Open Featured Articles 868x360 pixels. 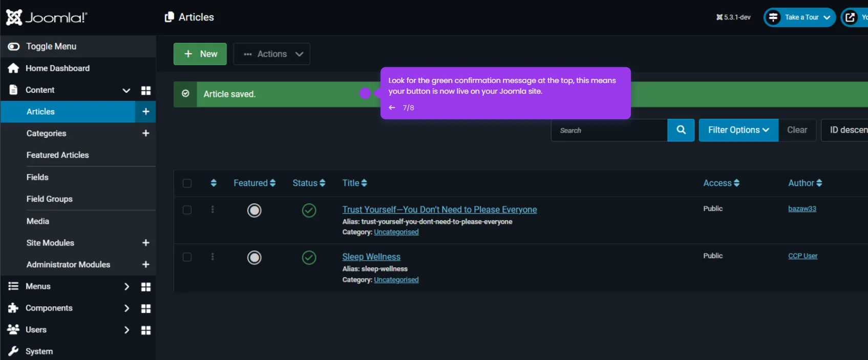coord(57,155)
